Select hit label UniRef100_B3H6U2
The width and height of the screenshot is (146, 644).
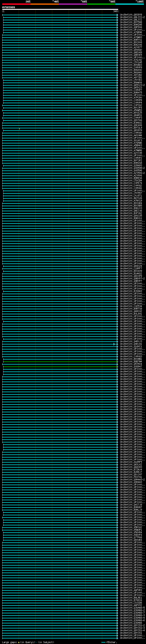[x=131, y=123]
